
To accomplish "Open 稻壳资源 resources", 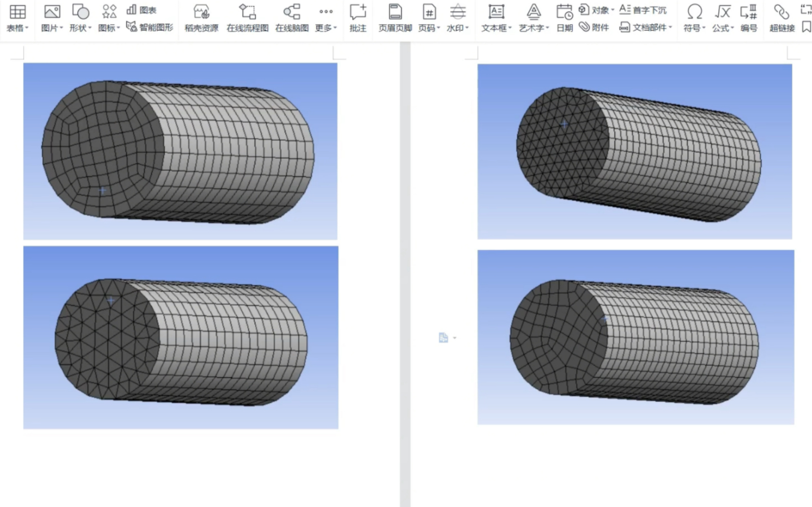I will pyautogui.click(x=201, y=18).
